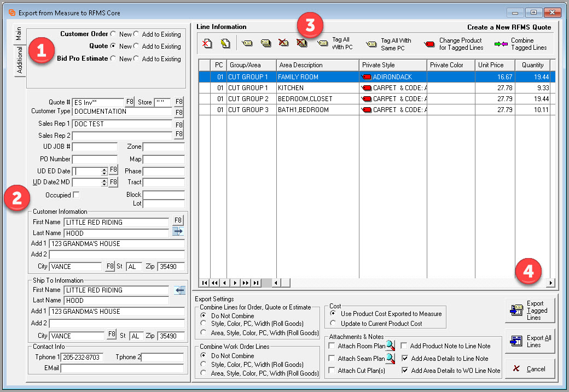Increment the UD ED Date spinner up
Screen dimensions: 569x392
pos(104,169)
